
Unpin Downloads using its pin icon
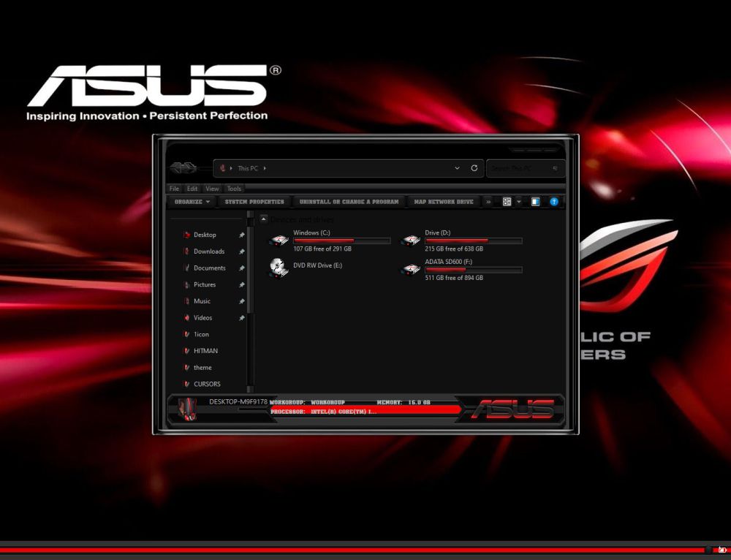tap(242, 251)
